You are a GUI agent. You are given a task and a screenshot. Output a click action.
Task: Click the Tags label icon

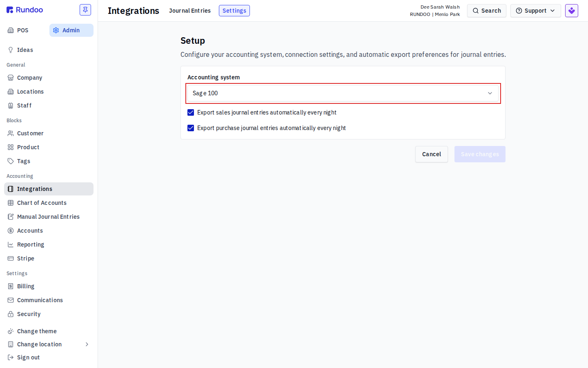(x=11, y=161)
